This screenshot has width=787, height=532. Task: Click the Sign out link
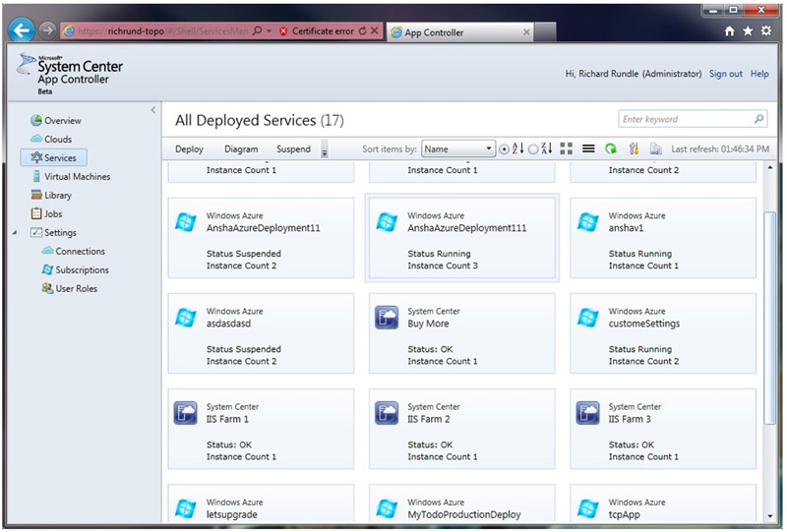(725, 74)
